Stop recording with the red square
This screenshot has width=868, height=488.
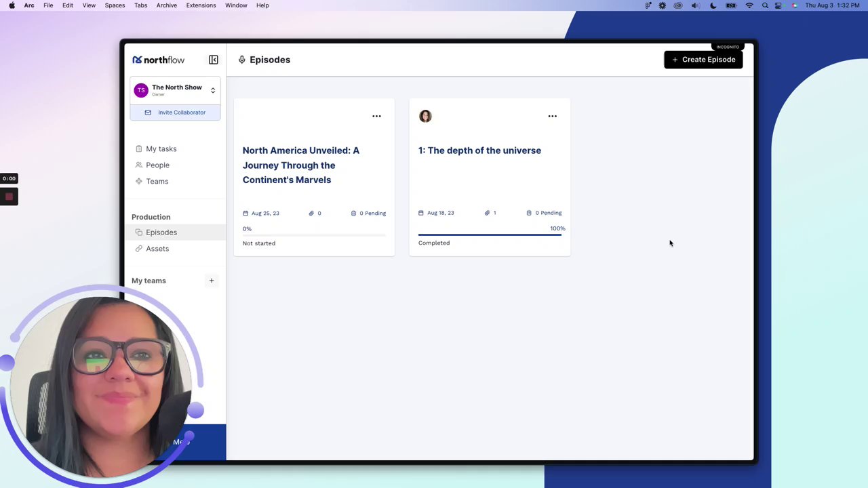coord(9,197)
